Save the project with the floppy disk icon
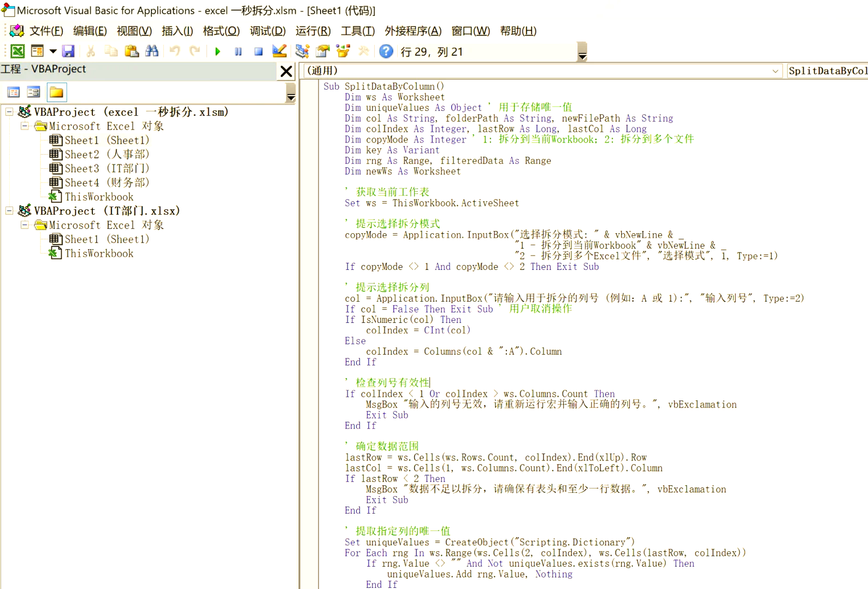 68,51
